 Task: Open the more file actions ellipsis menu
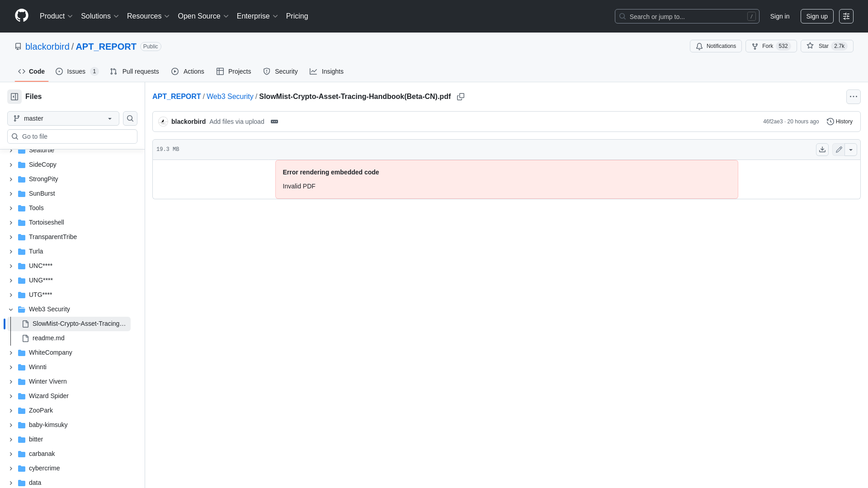pos(854,97)
